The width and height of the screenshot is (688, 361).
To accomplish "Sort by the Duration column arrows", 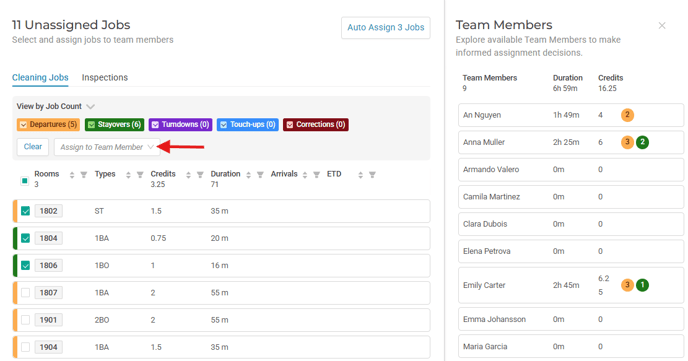I will (x=248, y=175).
